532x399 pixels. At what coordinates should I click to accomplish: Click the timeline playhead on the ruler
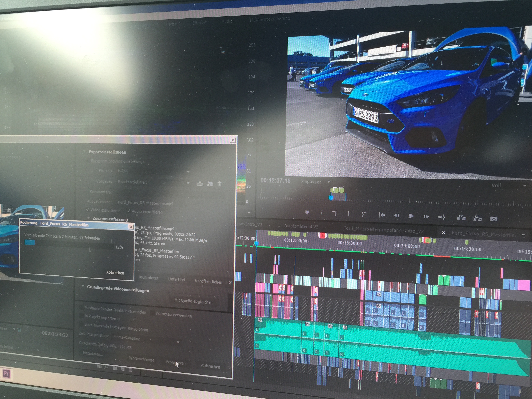[x=256, y=244]
